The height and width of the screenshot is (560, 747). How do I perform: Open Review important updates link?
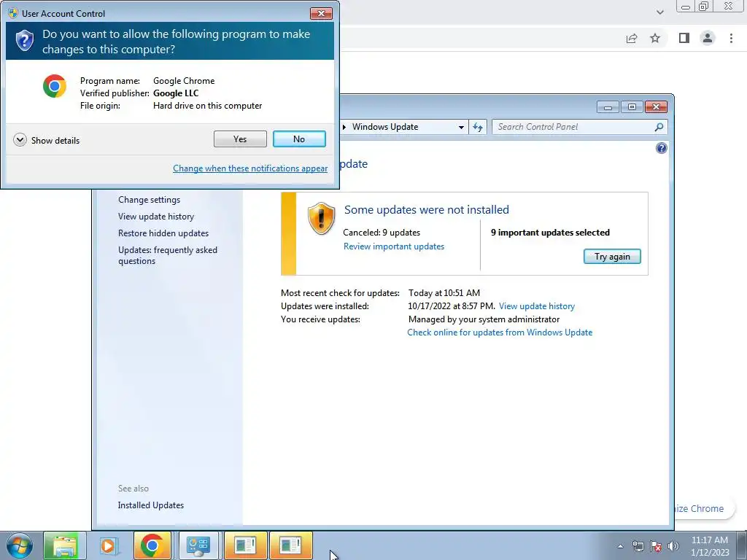394,246
